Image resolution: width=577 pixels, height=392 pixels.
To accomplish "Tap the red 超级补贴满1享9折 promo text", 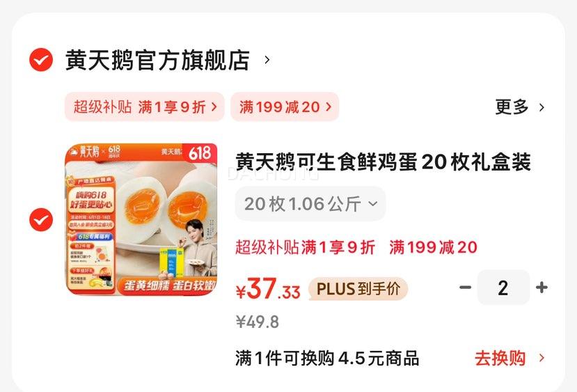I will pos(305,247).
